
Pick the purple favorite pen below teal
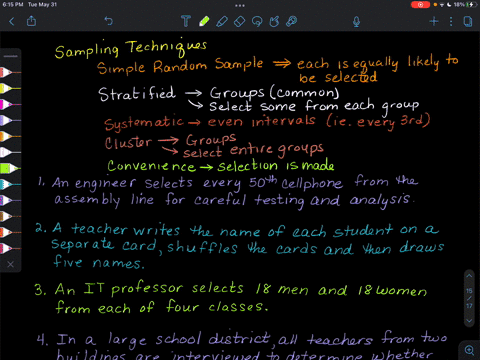[10, 200]
